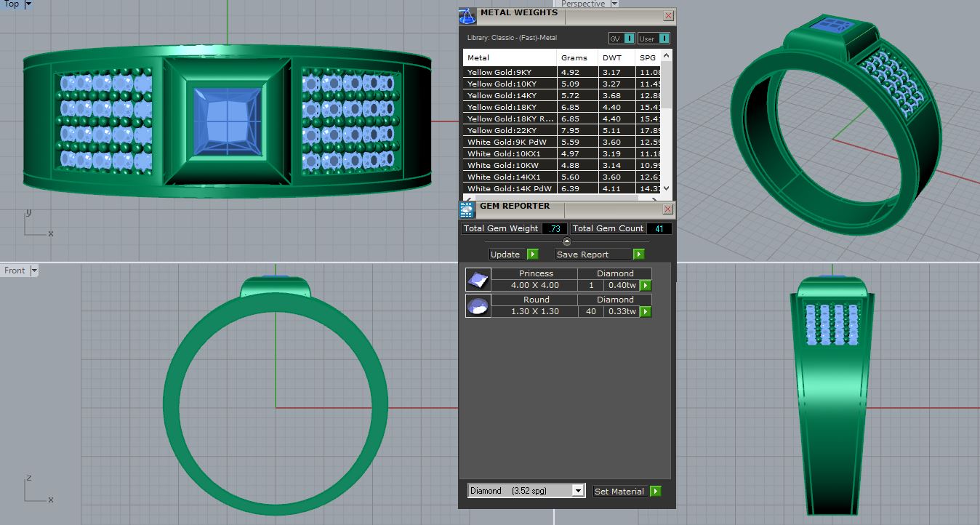Collapse the gem totals with round arrow
This screenshot has width=980, height=525.
(567, 241)
